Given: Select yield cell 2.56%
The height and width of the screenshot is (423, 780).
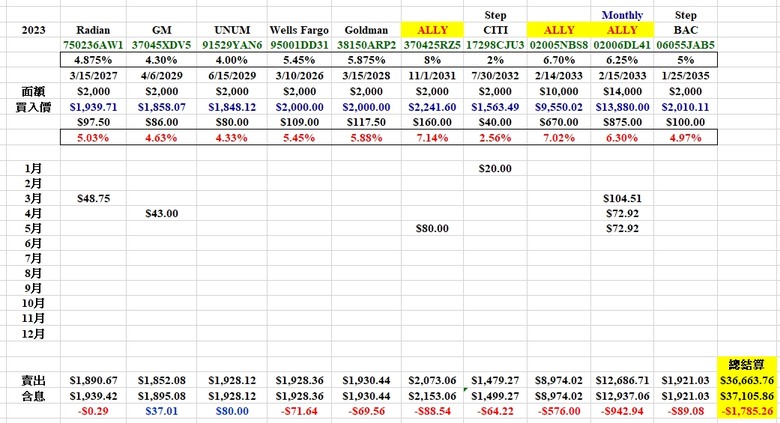Looking at the screenshot, I should pos(495,138).
